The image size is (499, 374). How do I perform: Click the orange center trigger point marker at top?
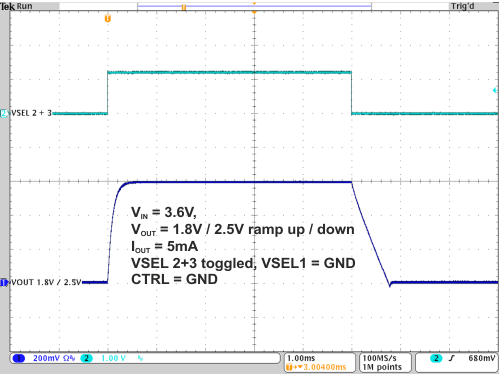tap(254, 12)
